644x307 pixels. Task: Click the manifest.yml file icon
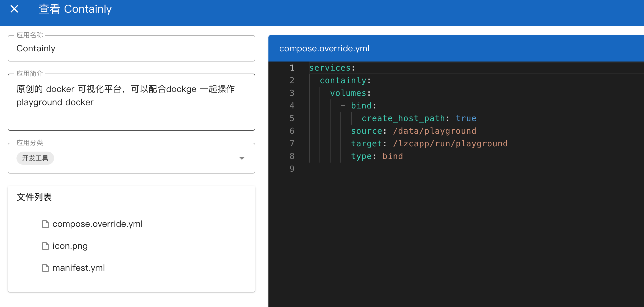(45, 268)
